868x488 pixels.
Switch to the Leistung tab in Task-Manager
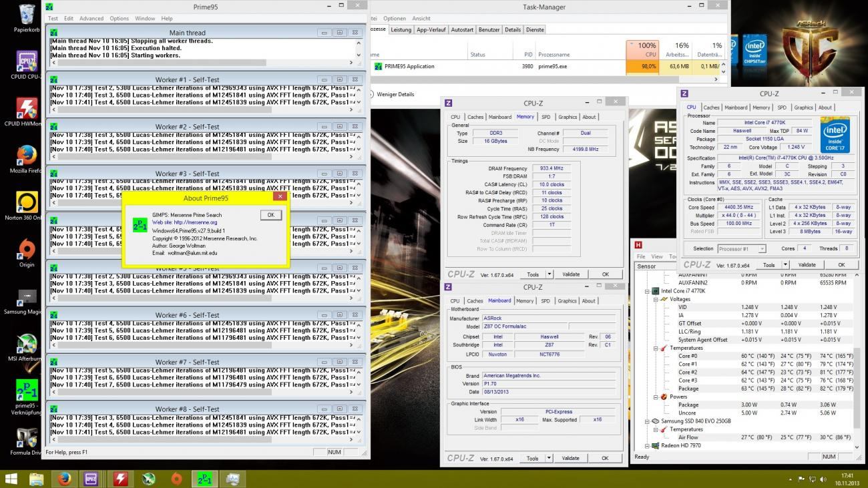tap(401, 29)
